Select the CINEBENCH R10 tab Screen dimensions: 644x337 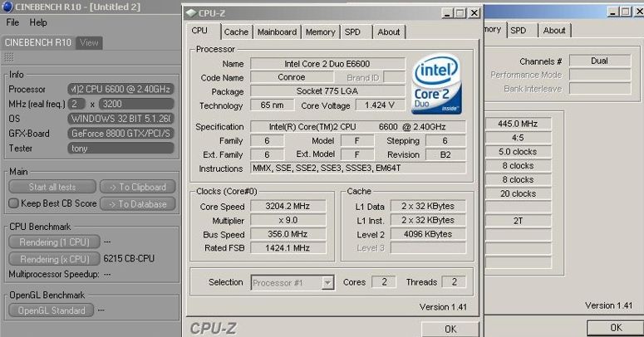click(38, 42)
